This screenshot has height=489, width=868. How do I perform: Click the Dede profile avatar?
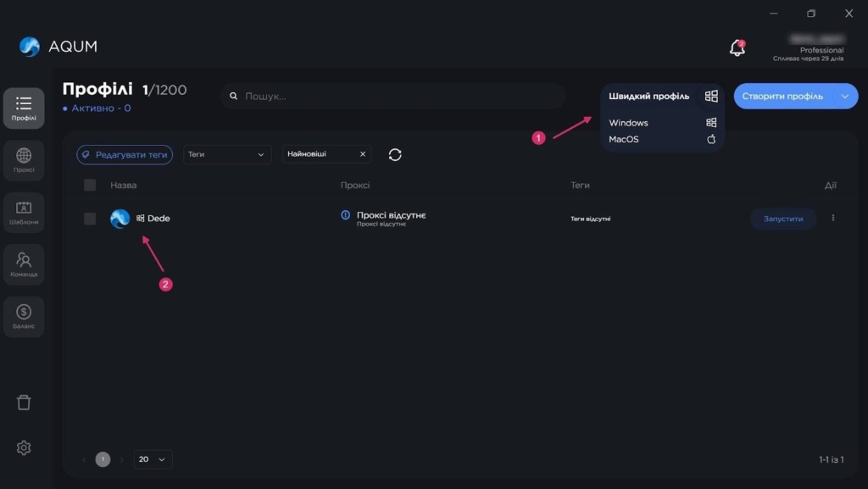pyautogui.click(x=120, y=219)
